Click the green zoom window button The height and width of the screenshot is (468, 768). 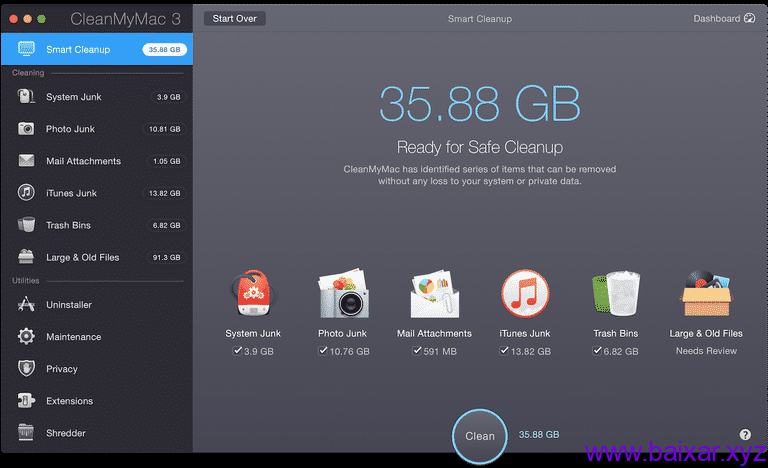tap(42, 19)
